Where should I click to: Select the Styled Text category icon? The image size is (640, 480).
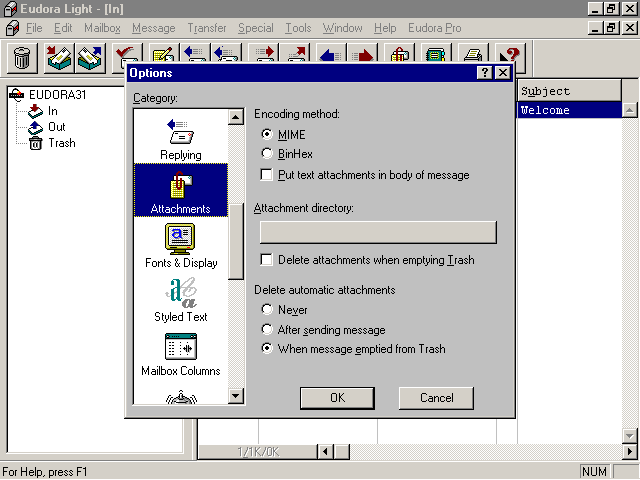coord(181,300)
